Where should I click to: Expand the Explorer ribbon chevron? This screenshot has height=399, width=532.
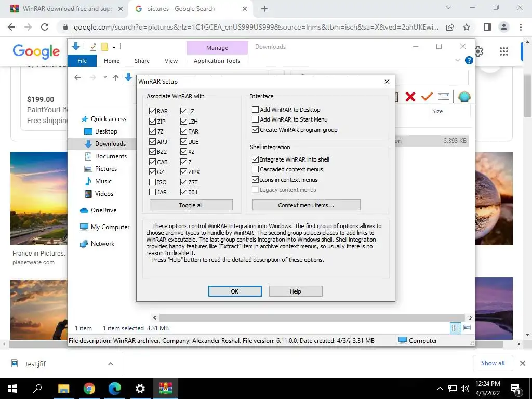(x=458, y=60)
